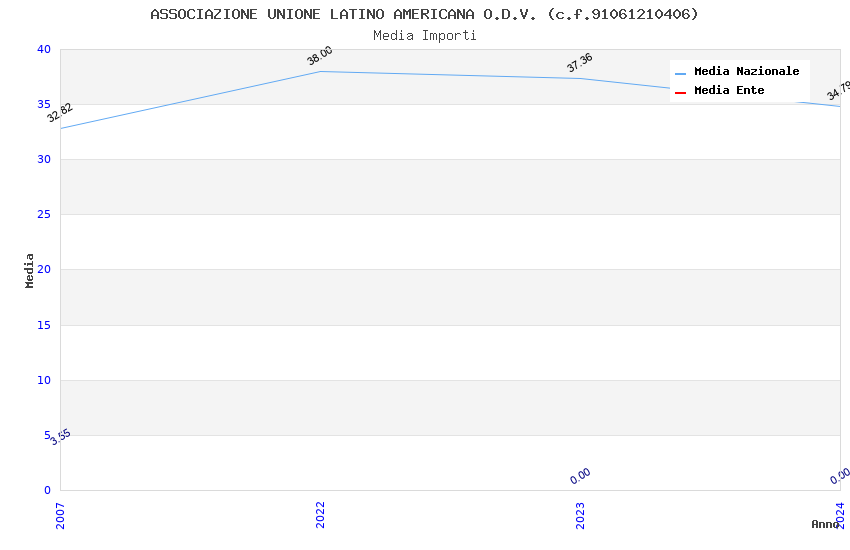The height and width of the screenshot is (550, 850).
Task: Click the 25 y-axis tick label
Action: pyautogui.click(x=44, y=215)
